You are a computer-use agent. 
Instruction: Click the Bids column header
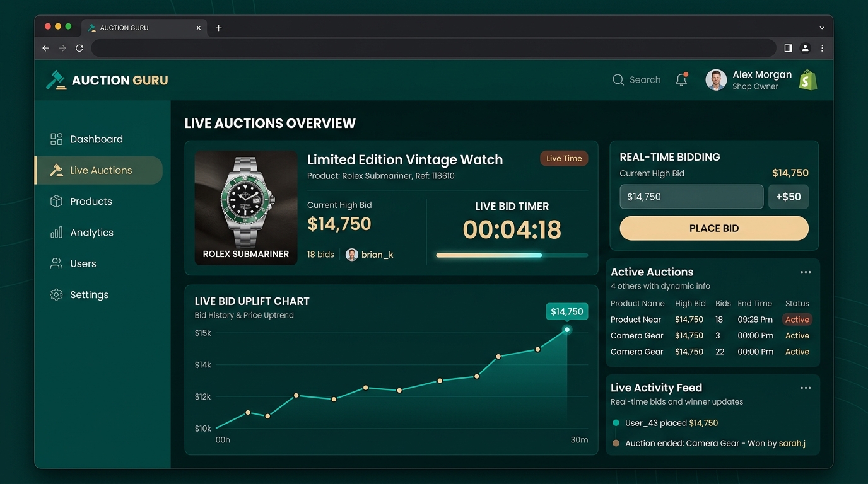pos(723,304)
